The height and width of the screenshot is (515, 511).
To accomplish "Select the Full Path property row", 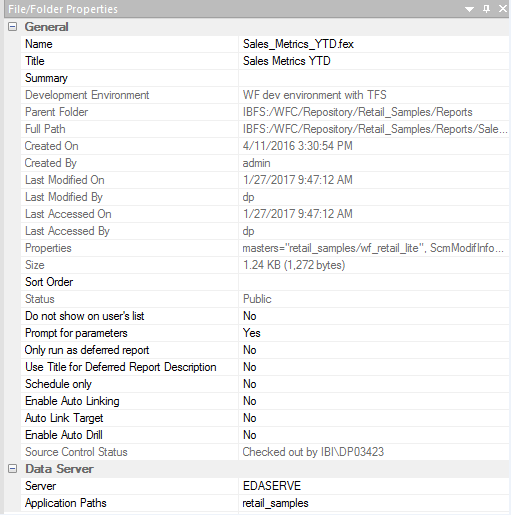I will coord(265,129).
